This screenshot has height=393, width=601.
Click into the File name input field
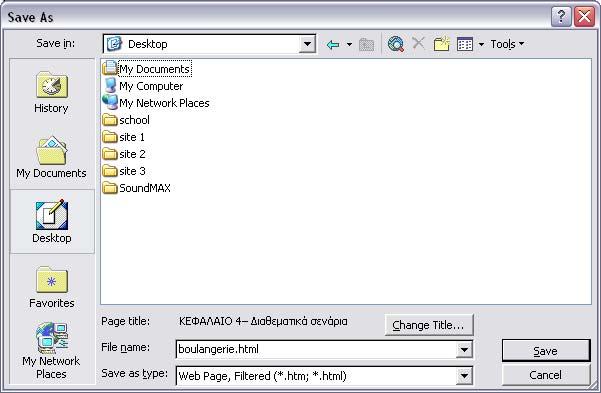tap(316, 349)
